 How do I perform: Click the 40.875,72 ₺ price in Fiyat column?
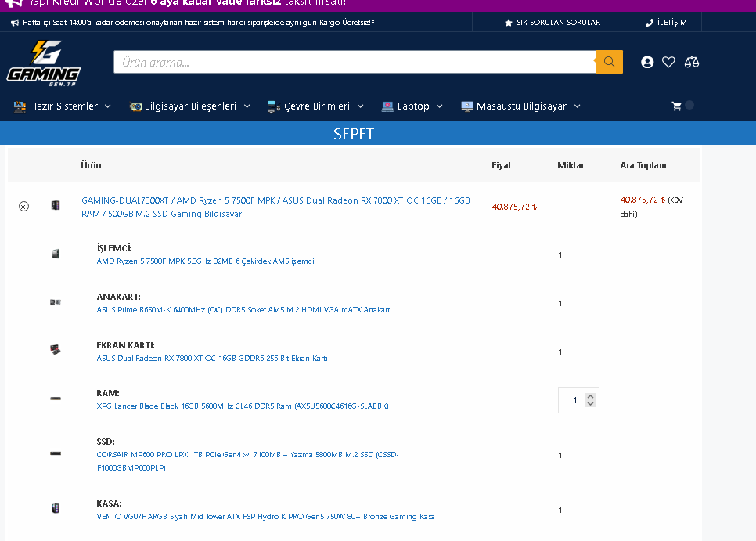pyautogui.click(x=514, y=207)
